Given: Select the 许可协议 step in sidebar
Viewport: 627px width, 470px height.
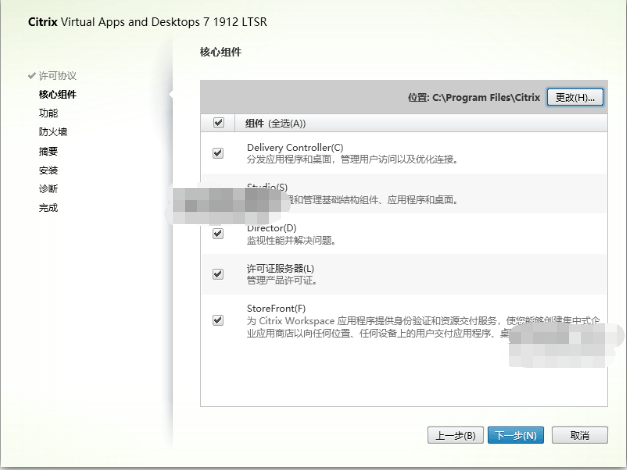Looking at the screenshot, I should click(58, 76).
